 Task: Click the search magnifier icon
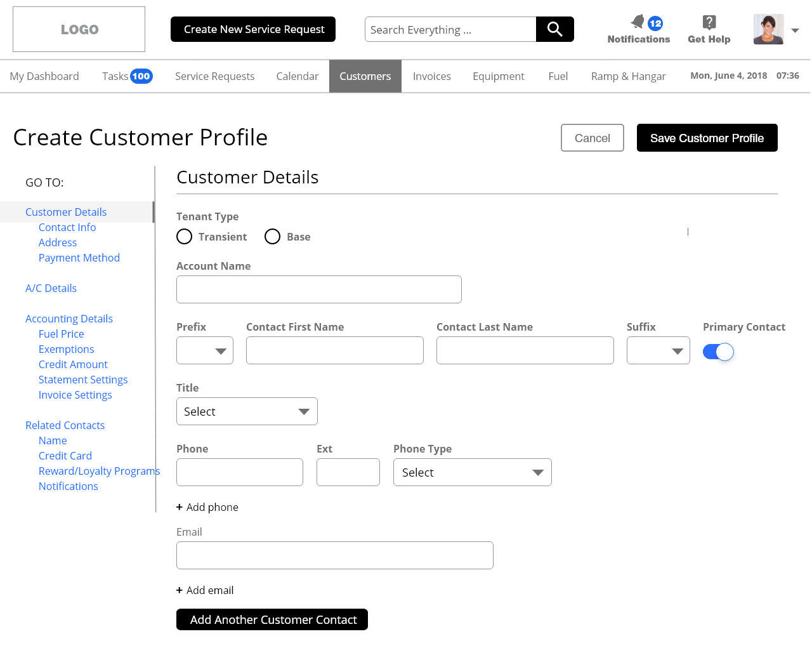[554, 29]
